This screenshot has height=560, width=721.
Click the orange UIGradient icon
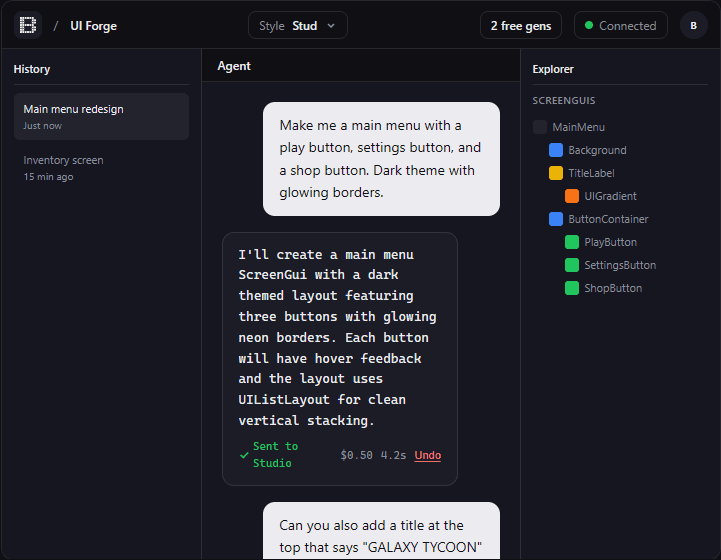coord(572,196)
